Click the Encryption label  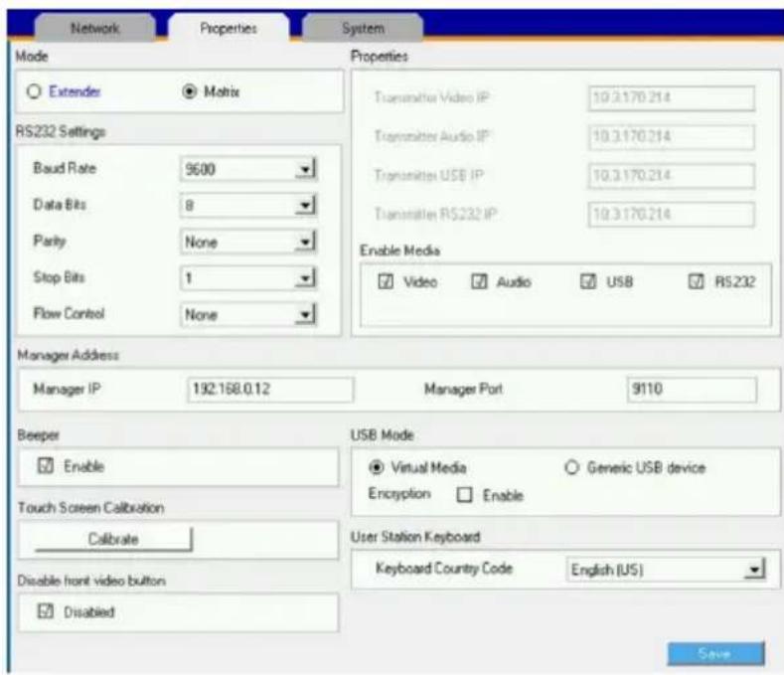pyautogui.click(x=399, y=494)
